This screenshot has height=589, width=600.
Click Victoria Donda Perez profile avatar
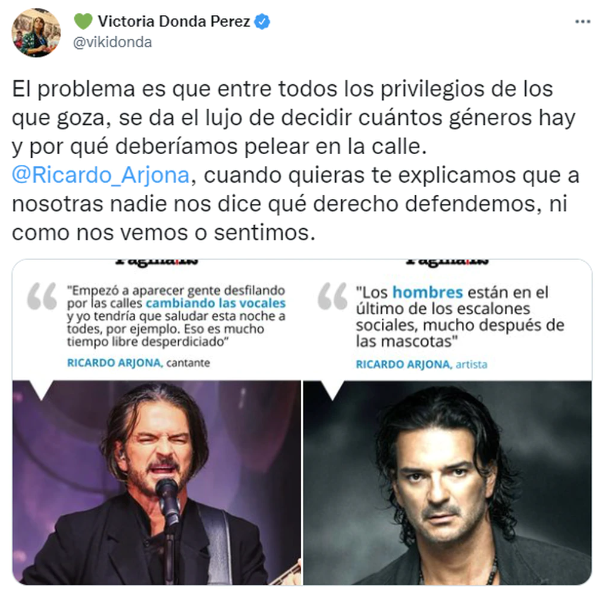tap(36, 33)
